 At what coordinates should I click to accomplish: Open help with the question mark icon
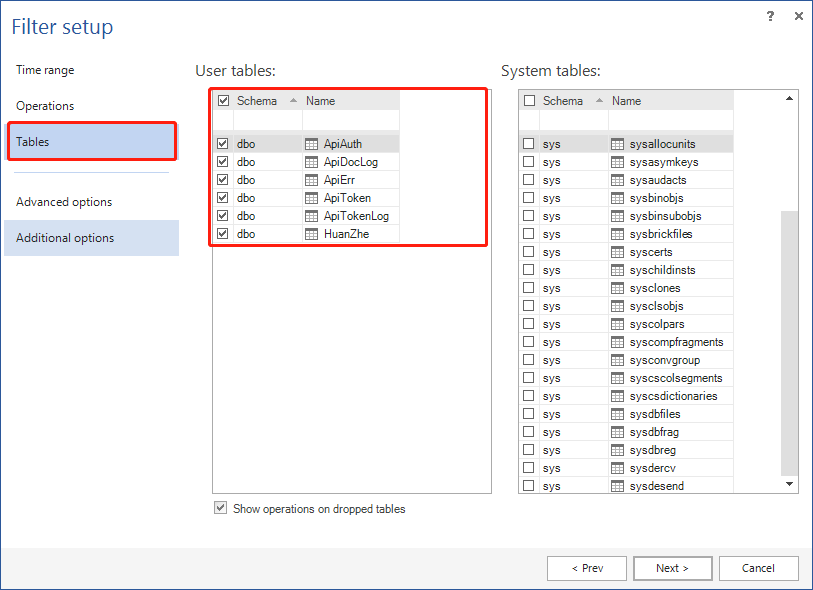coord(770,16)
